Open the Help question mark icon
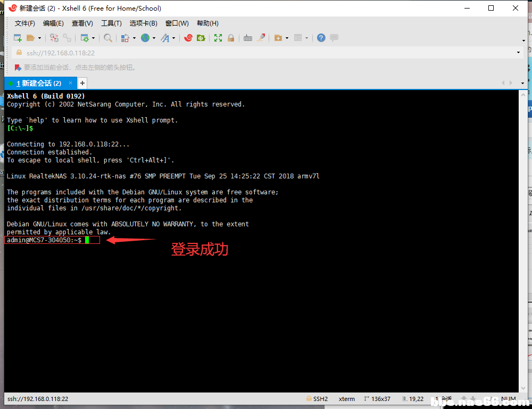This screenshot has height=409, width=532. pyautogui.click(x=321, y=38)
